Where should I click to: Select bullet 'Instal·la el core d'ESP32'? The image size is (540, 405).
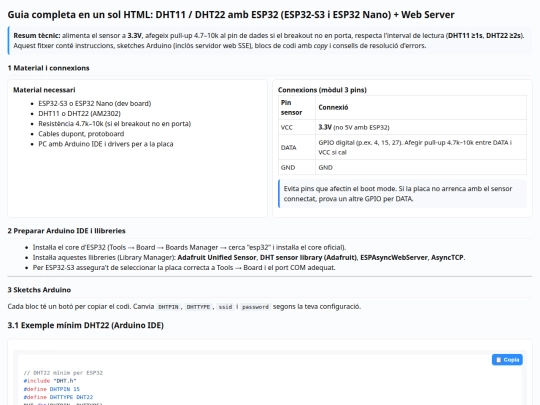(x=189, y=247)
